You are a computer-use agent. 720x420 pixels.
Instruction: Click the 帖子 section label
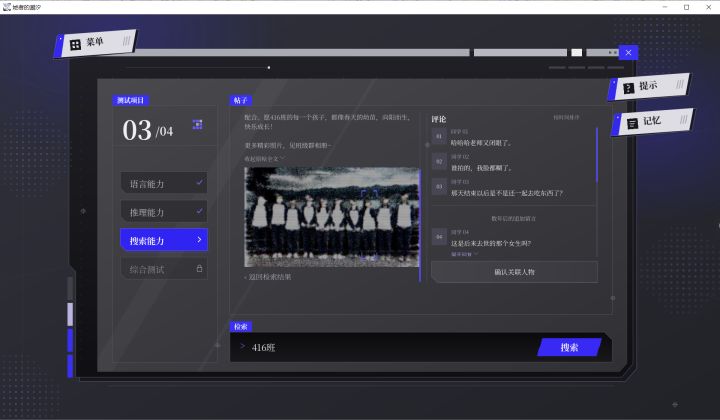(241, 100)
